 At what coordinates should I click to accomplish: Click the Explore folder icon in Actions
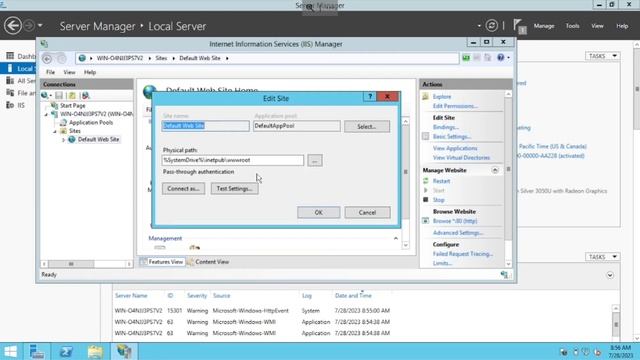tap(426, 97)
